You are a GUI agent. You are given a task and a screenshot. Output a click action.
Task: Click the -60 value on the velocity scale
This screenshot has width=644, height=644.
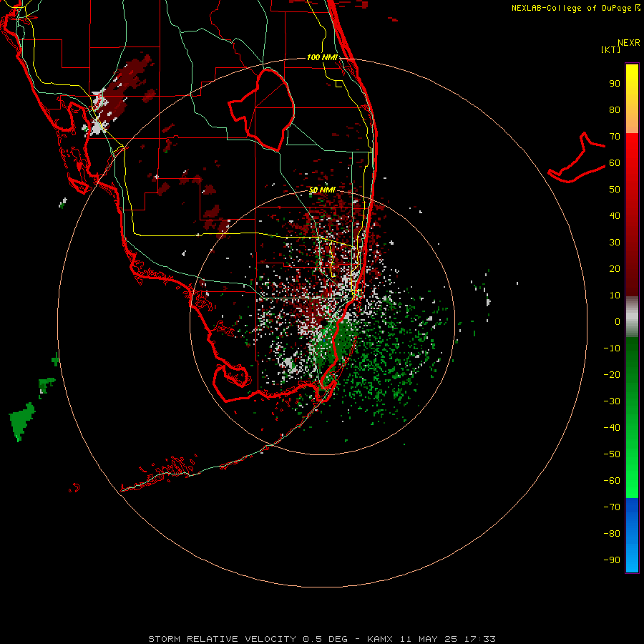tap(612, 481)
